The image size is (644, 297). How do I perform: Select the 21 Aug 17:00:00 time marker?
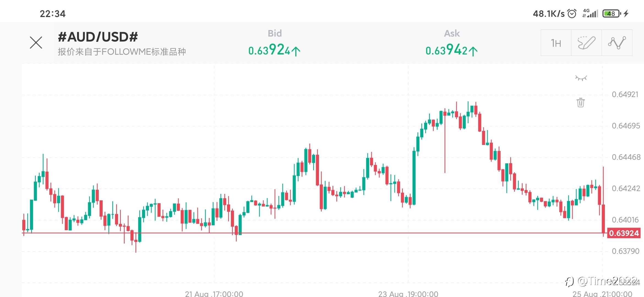pos(214,294)
